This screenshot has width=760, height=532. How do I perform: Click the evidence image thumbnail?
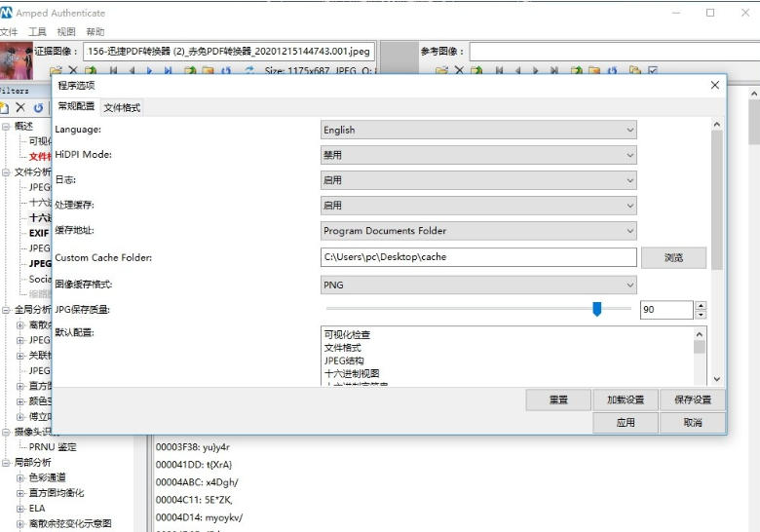coord(16,58)
